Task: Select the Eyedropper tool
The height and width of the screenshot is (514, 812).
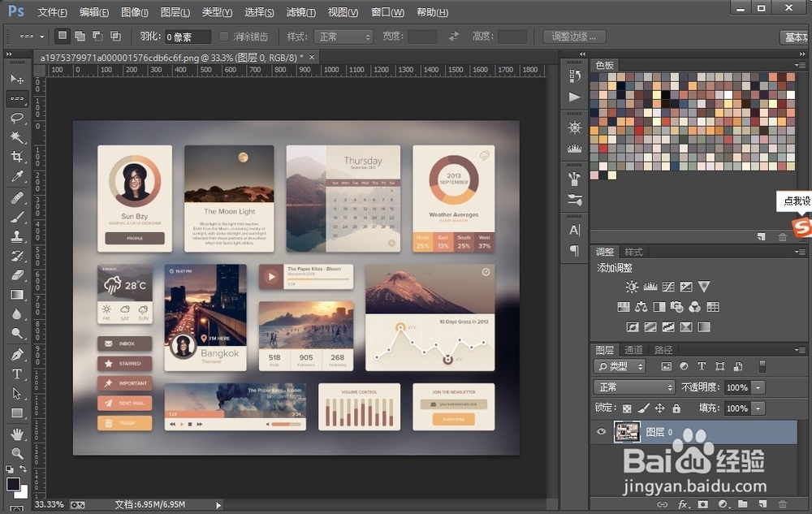Action: pos(17,176)
